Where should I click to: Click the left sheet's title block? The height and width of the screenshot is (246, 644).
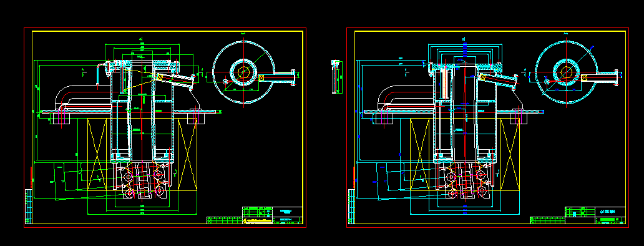point(273,215)
